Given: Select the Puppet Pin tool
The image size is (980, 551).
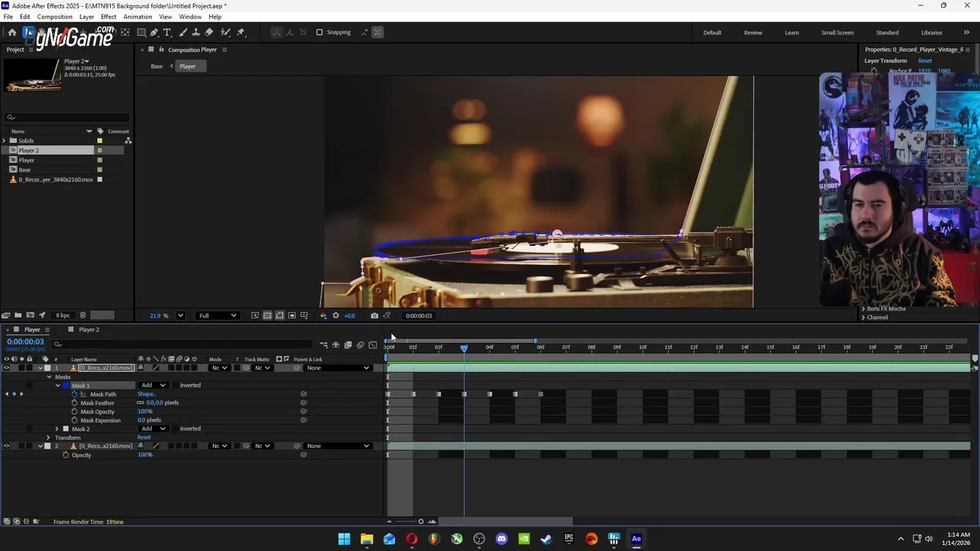Looking at the screenshot, I should coord(240,32).
